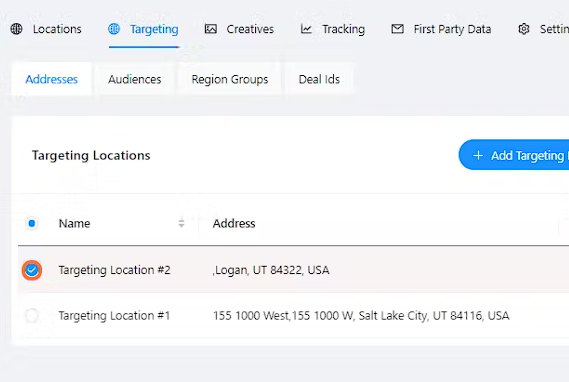The image size is (569, 382).
Task: Click the Logan, UT 84322 address
Action: [271, 270]
